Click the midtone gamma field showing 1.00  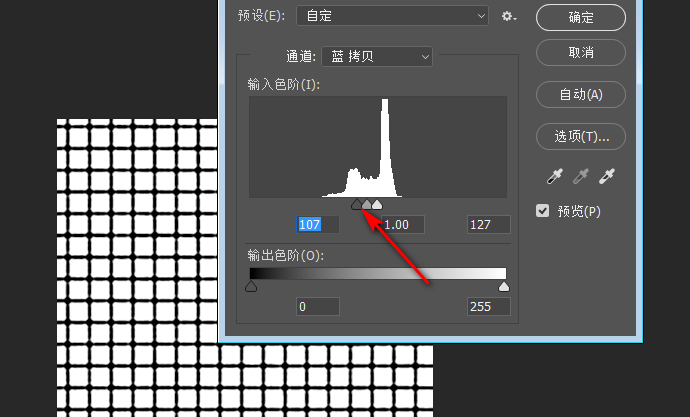point(403,224)
